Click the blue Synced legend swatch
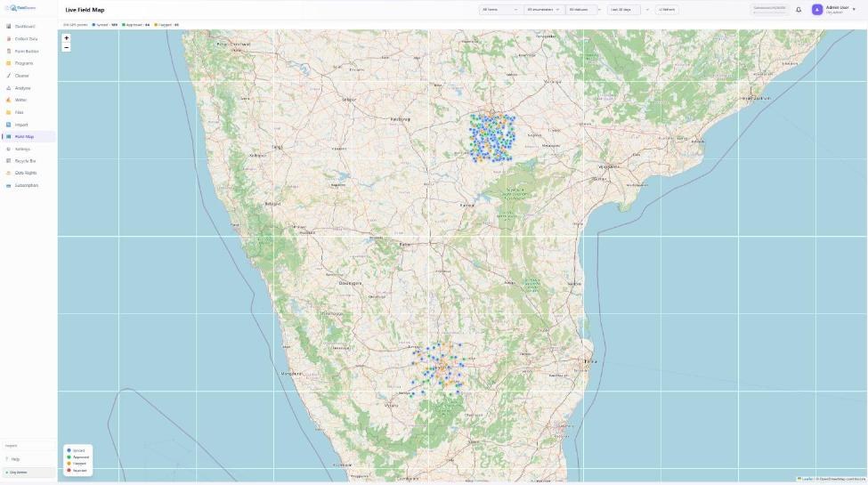This screenshot has width=868, height=485. coord(69,450)
